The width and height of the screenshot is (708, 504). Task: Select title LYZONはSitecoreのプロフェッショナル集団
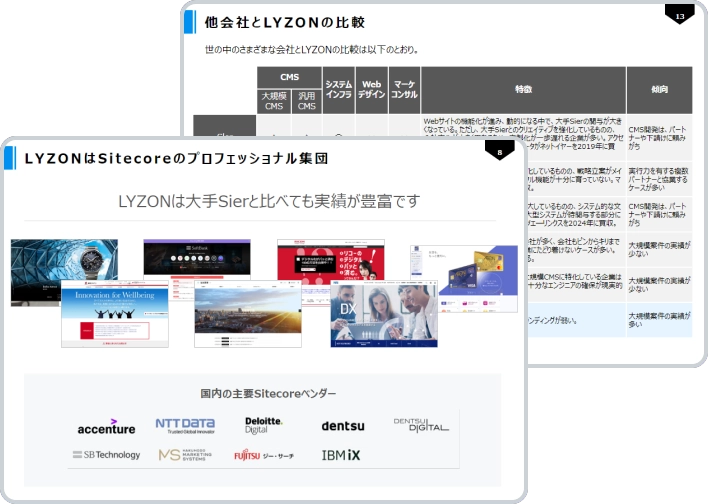coord(176,159)
